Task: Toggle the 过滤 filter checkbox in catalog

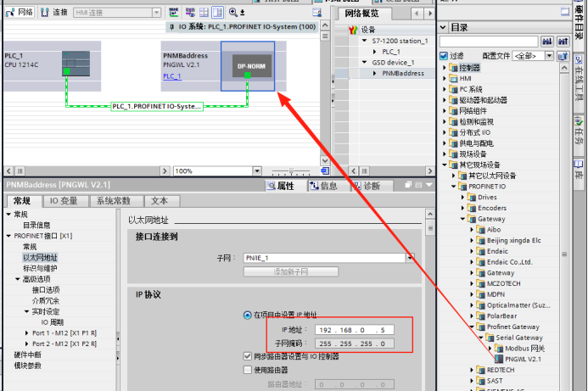Action: (444, 56)
